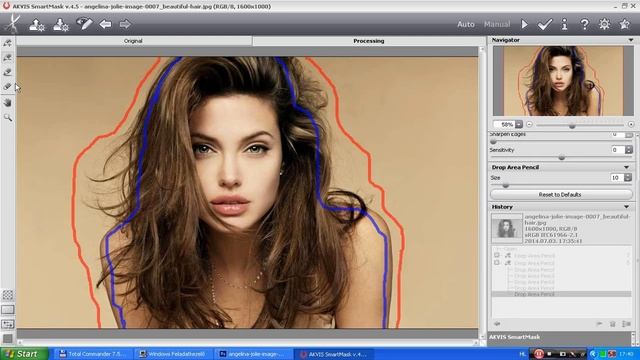
Task: Click the checkerboard transparent background icon
Action: click(8, 295)
